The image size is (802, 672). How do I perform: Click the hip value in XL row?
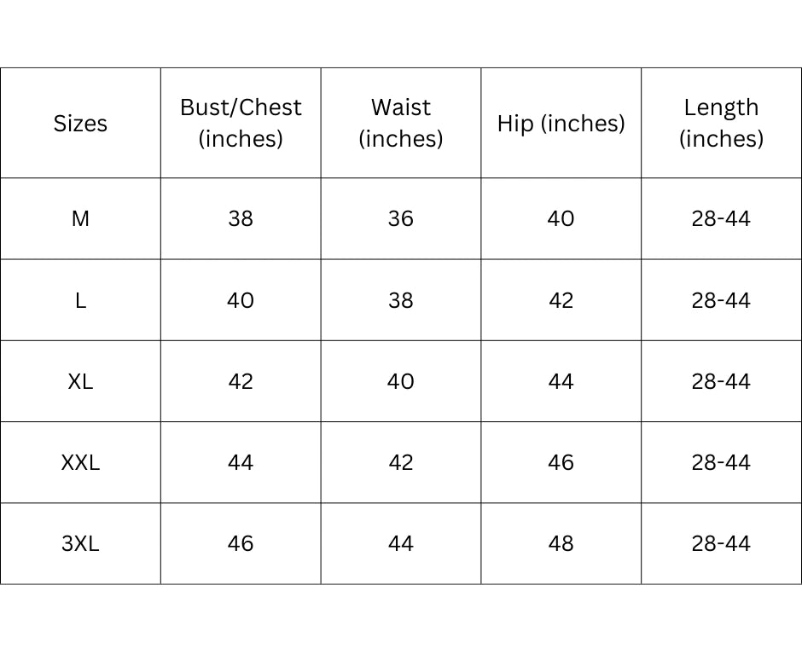[x=561, y=381]
